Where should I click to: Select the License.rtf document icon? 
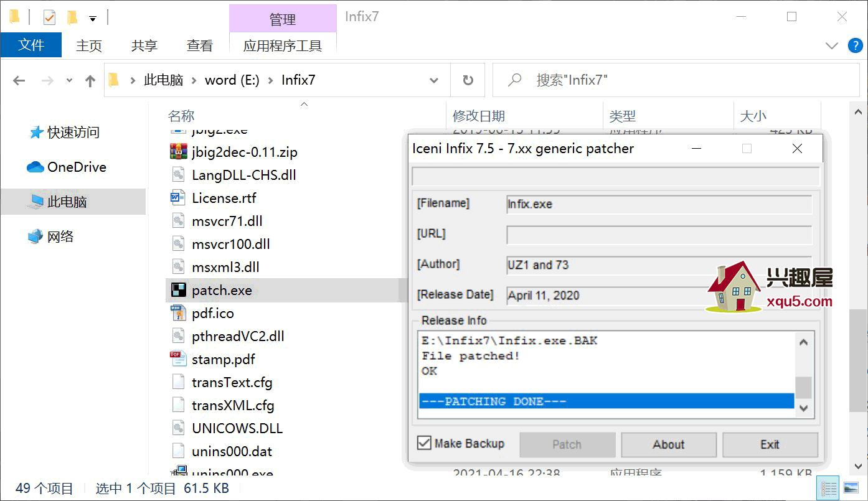coord(178,198)
